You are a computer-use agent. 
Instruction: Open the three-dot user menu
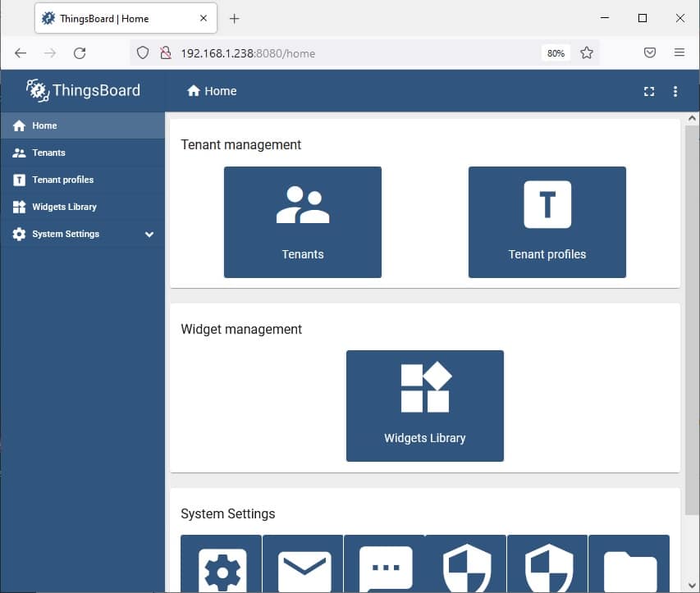[675, 92]
